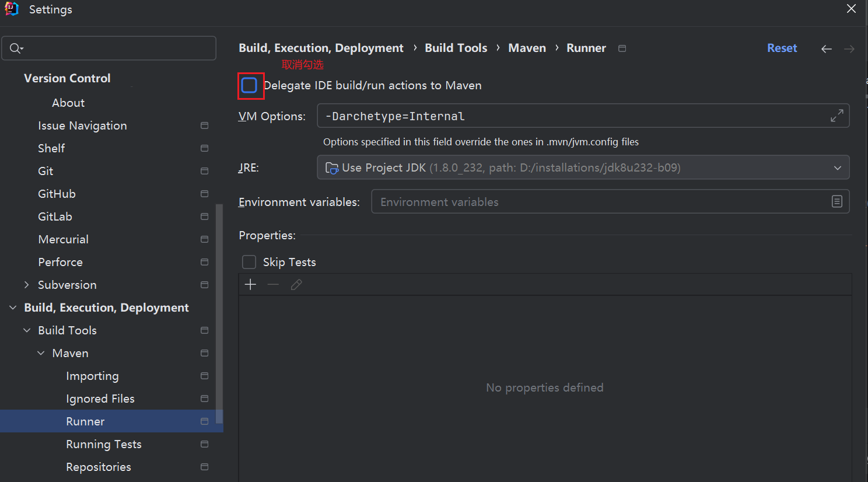Click Maven in the breadcrumb

527,48
